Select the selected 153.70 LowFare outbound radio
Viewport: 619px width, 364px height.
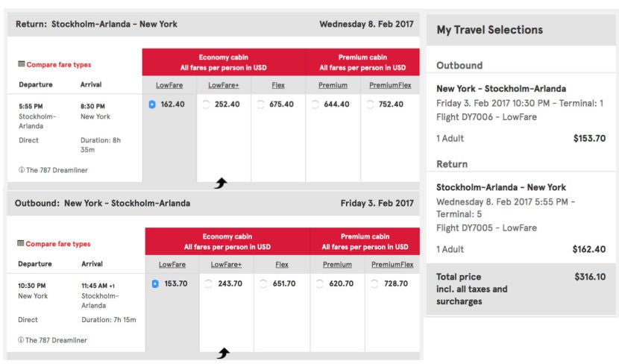coord(155,284)
